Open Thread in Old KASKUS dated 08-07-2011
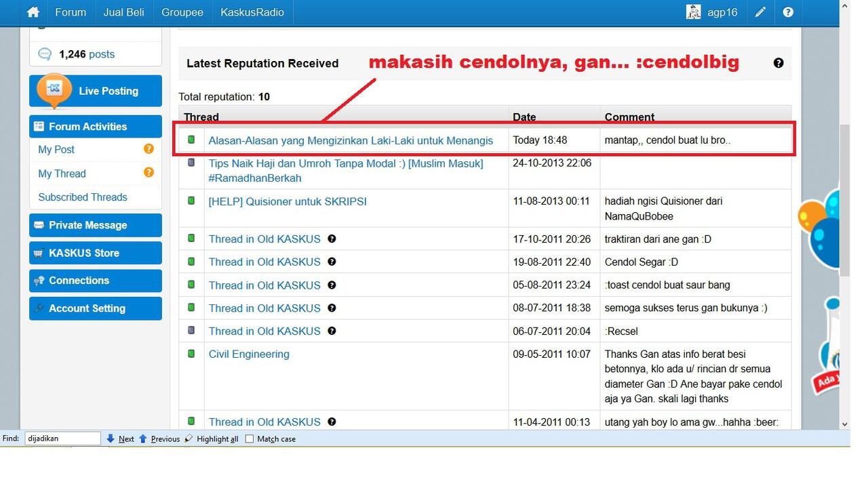The width and height of the screenshot is (868, 488). [264, 308]
